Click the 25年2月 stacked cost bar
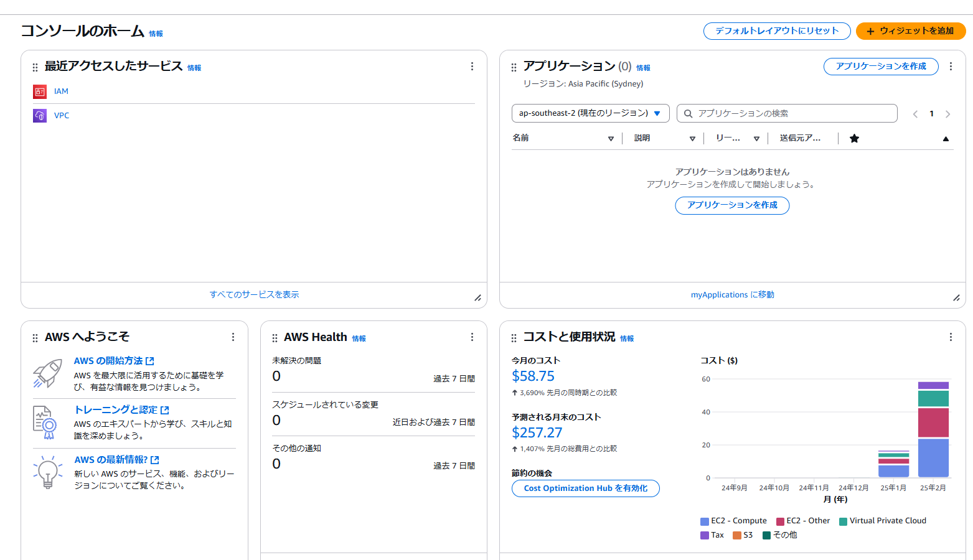This screenshot has height=560, width=973. (933, 429)
